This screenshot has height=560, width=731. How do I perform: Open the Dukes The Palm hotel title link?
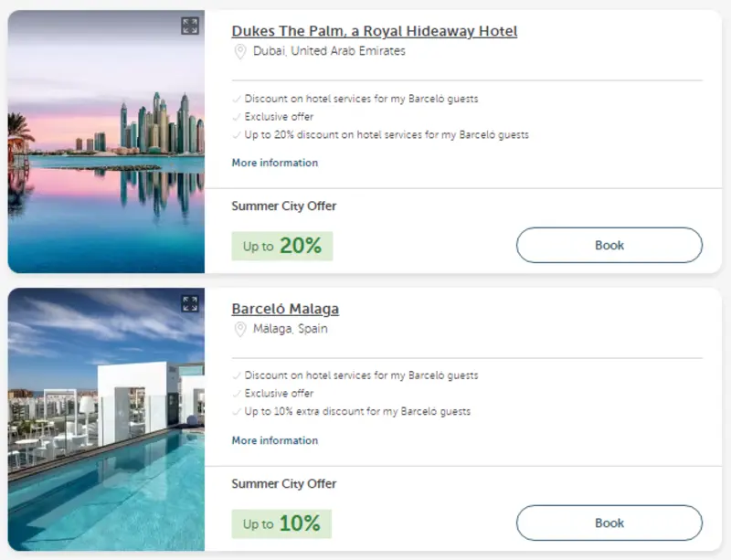pyautogui.click(x=374, y=31)
